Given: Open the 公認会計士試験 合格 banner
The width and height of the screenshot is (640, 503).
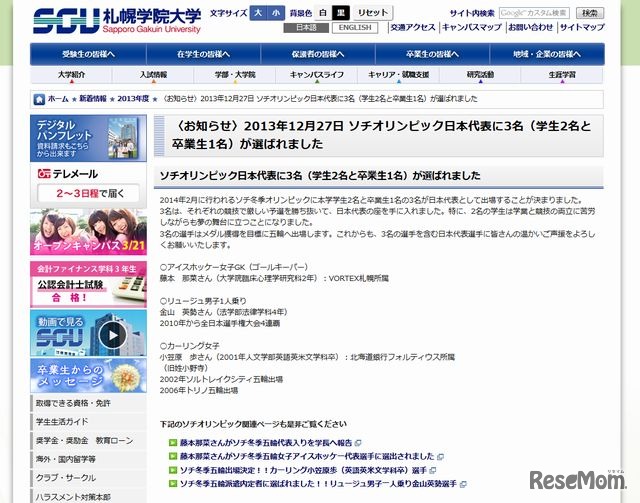Looking at the screenshot, I should 88,285.
